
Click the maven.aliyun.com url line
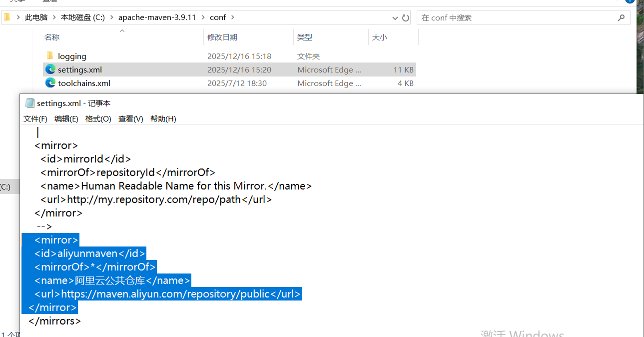[168, 294]
